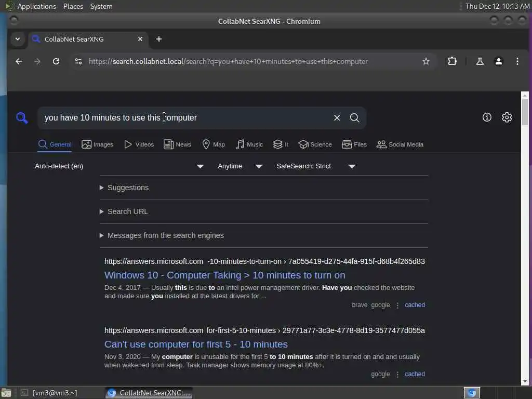Image resolution: width=532 pixels, height=399 pixels.
Task: Click the brave engine label
Action: [360, 305]
